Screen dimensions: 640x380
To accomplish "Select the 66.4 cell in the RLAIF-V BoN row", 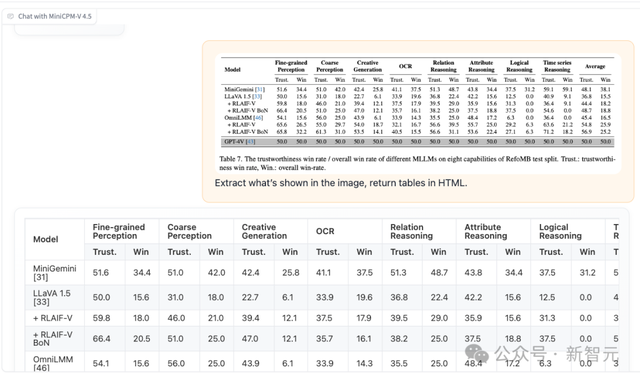I will tap(101, 339).
